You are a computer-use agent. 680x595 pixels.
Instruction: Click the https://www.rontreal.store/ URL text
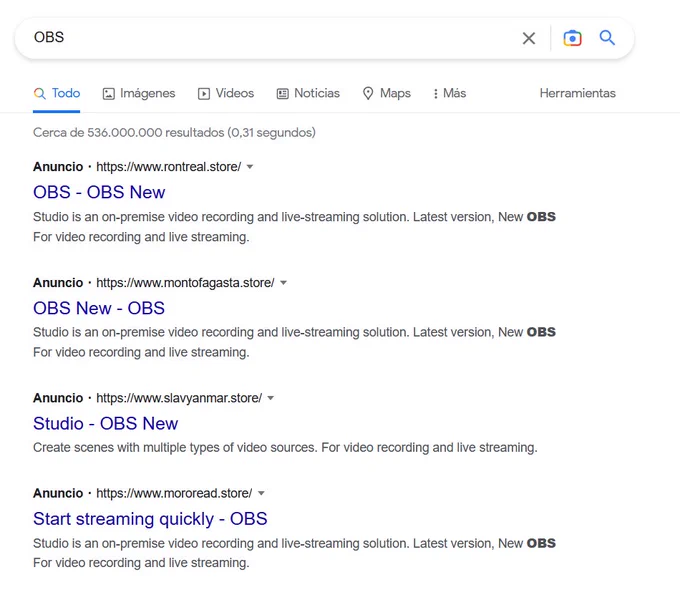pyautogui.click(x=168, y=167)
